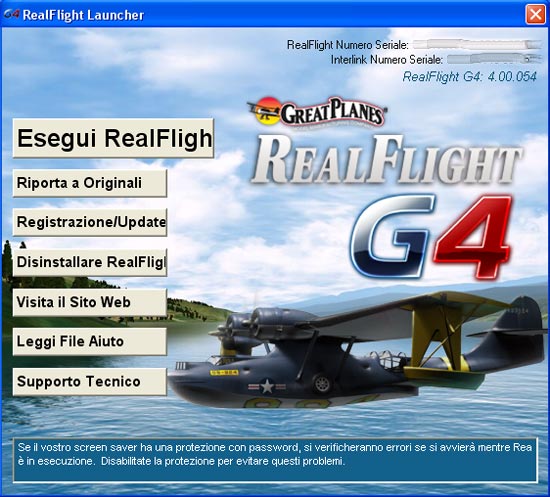Screen dimensions: 550x497
Task: Open Leggi File Aiuto
Action: coord(90,342)
